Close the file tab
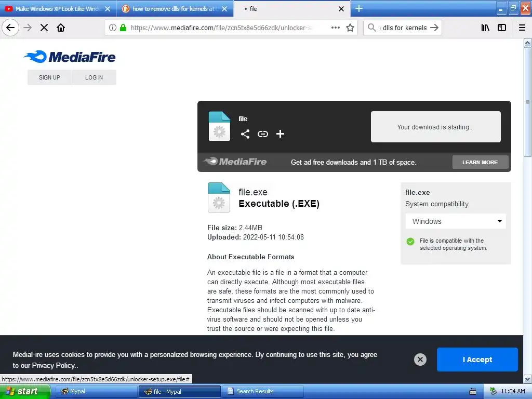532x399 pixels. (x=341, y=9)
